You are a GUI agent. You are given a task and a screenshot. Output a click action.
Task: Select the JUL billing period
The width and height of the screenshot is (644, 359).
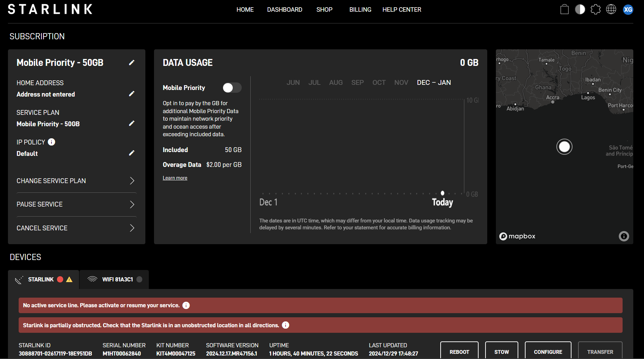(314, 82)
